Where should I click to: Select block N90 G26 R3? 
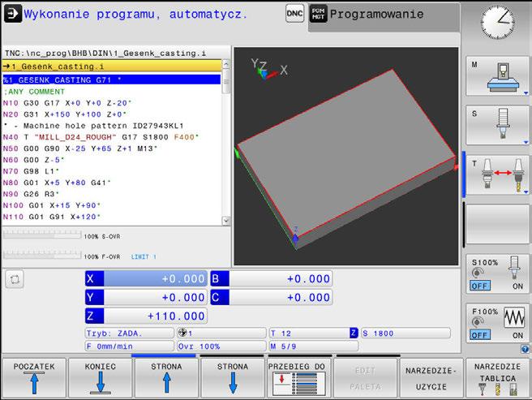coord(111,194)
